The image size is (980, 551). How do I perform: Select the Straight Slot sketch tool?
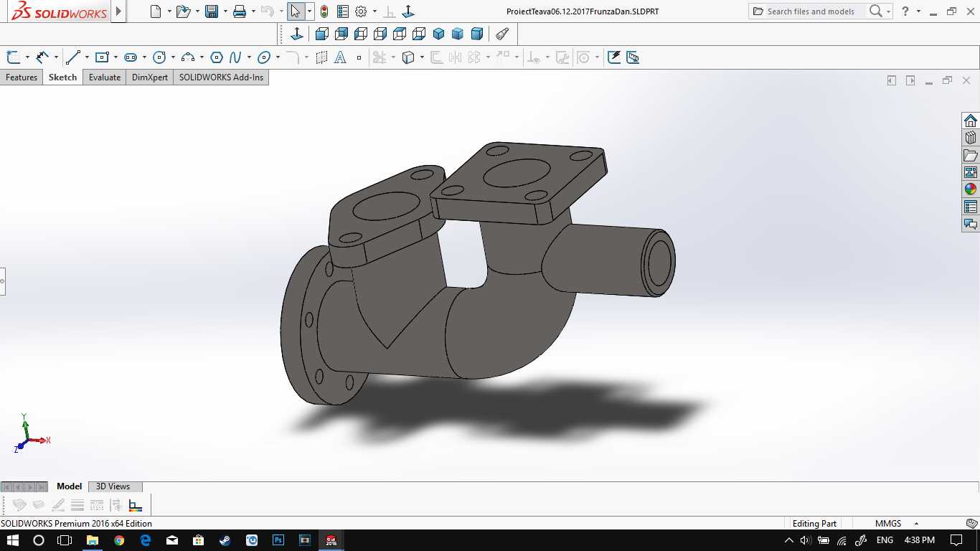pos(131,57)
